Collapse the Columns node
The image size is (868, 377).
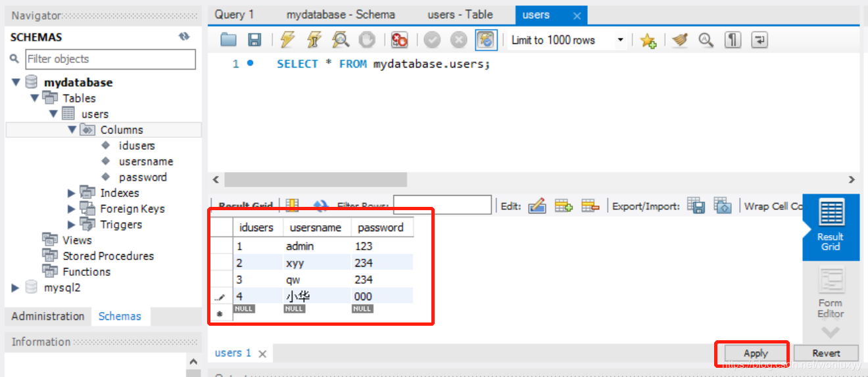coord(72,129)
